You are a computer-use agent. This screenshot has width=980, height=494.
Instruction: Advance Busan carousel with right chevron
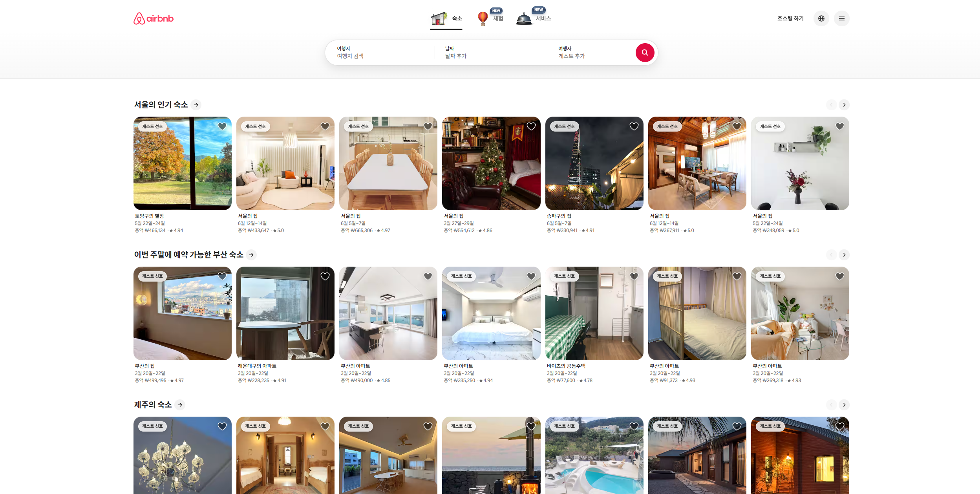tap(844, 255)
